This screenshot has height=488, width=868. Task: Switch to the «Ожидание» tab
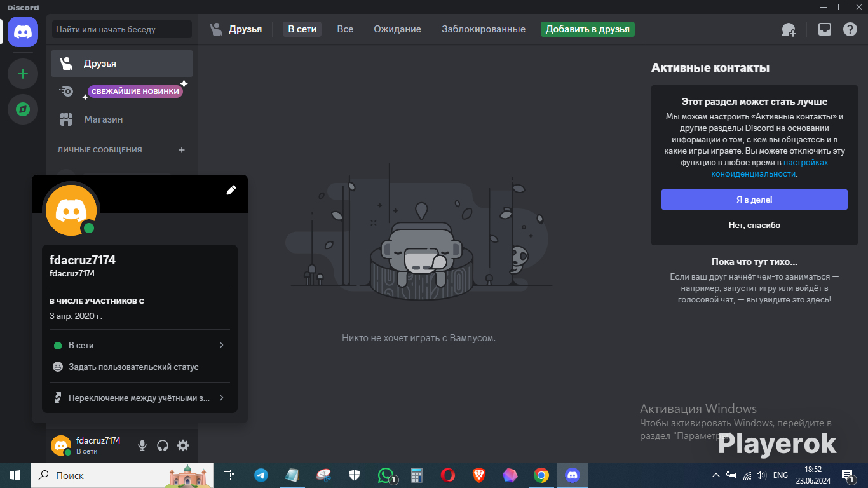tap(397, 29)
